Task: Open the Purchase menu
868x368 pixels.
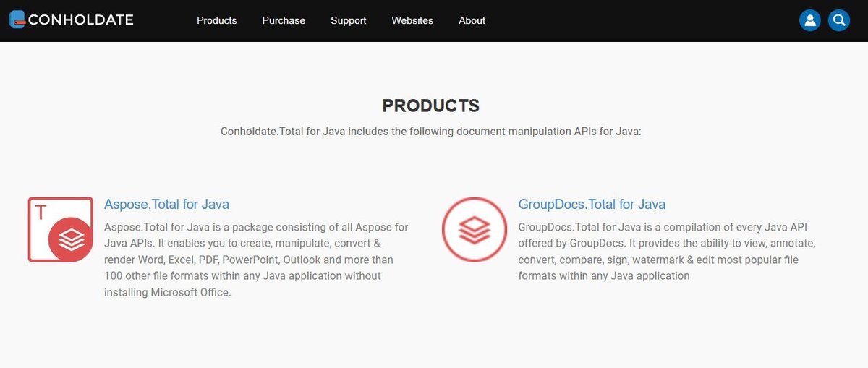Action: tap(284, 20)
